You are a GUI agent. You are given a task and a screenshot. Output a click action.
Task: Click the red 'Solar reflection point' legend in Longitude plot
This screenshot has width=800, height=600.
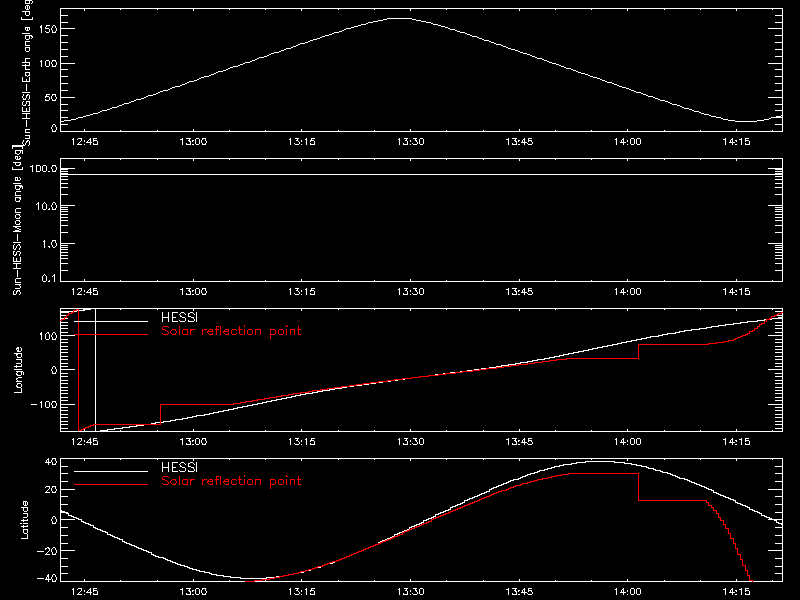231,331
